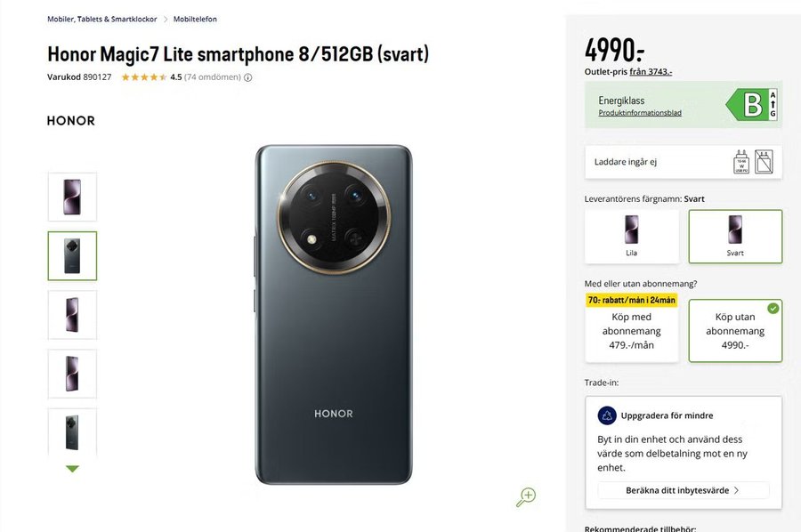Click the info icon beside 74 omdömen
801x532 pixels.
(248, 77)
